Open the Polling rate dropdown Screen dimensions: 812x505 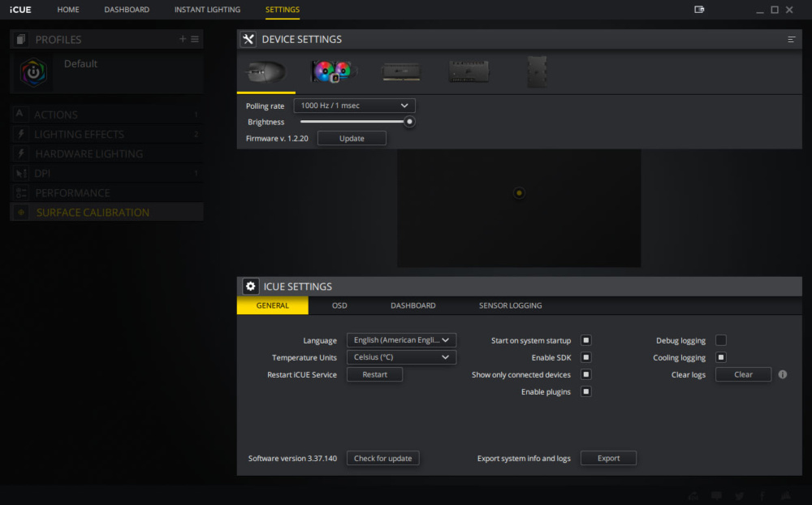[354, 106]
